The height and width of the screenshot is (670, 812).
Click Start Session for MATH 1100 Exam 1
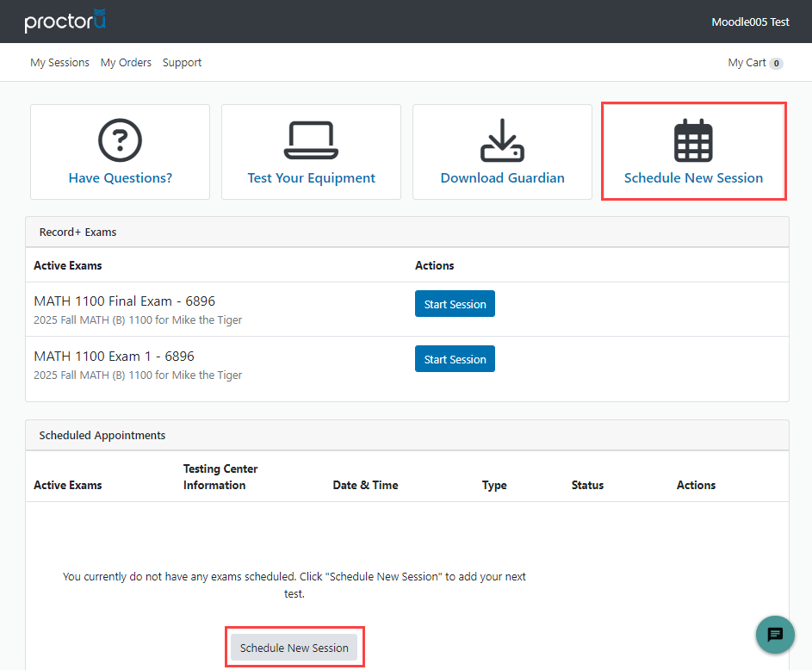click(x=455, y=358)
